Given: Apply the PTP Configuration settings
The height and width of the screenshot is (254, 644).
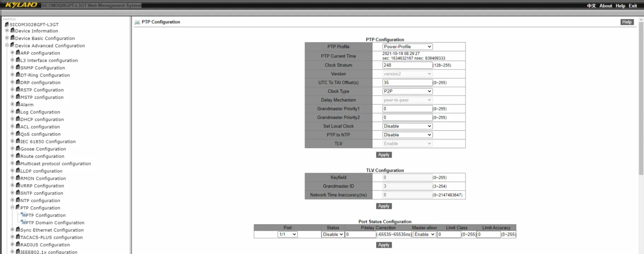Looking at the screenshot, I should pyautogui.click(x=384, y=155).
